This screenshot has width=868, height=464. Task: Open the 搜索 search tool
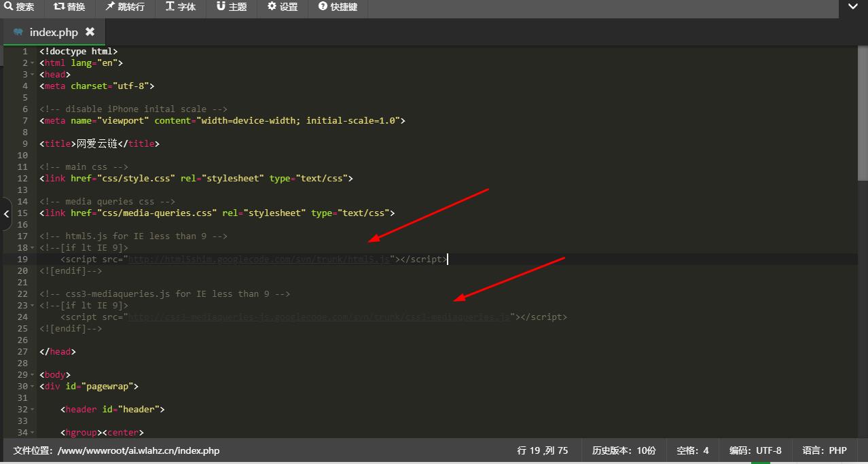click(x=19, y=7)
